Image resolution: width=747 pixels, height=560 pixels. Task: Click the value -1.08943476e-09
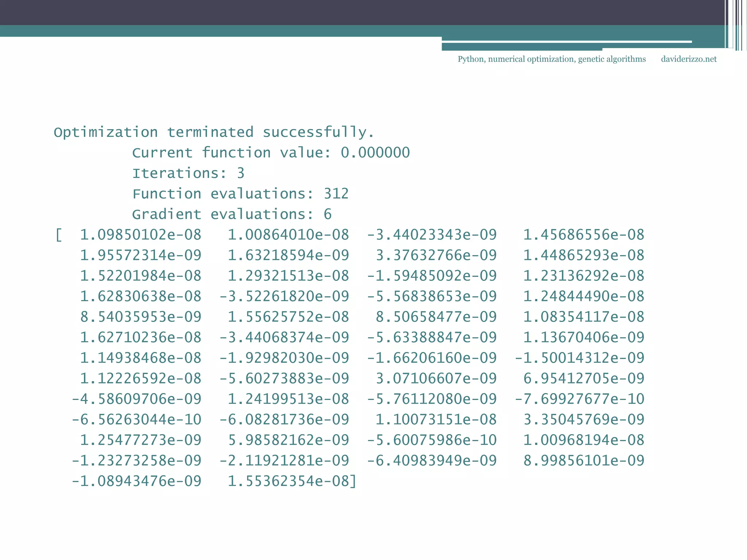pyautogui.click(x=136, y=481)
